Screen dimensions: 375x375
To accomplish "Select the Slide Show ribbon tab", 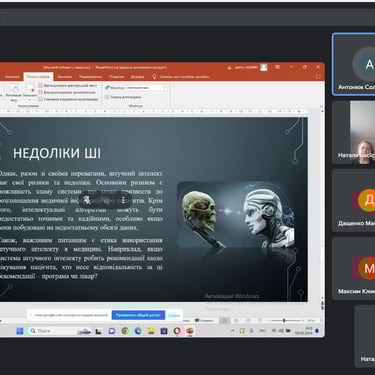I will tap(38, 77).
